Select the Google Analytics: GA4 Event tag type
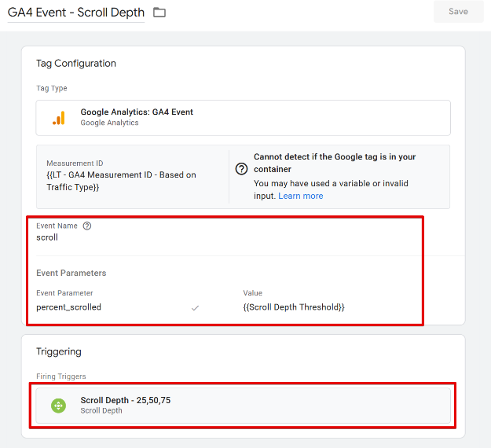The width and height of the screenshot is (491, 448). point(137,112)
